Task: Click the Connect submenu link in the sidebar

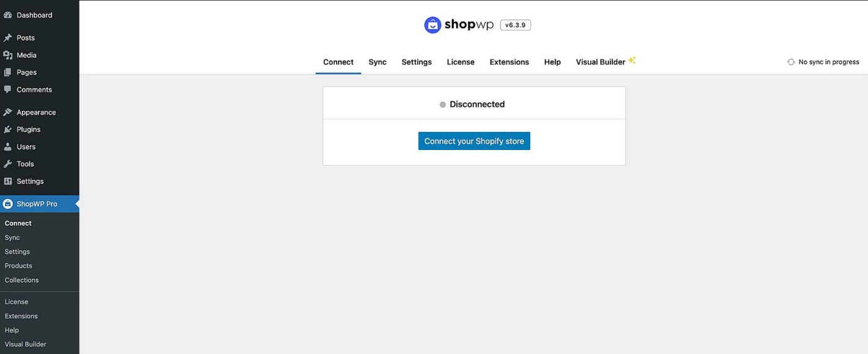Action: [18, 223]
